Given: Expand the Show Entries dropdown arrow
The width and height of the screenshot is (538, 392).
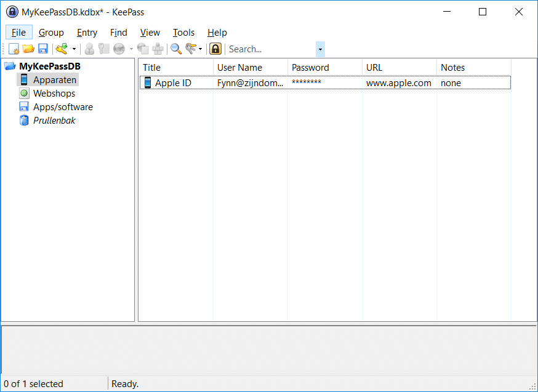Looking at the screenshot, I should pos(201,49).
